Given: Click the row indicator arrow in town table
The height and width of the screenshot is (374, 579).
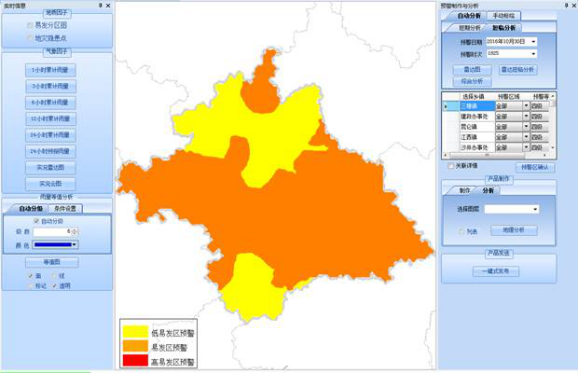Looking at the screenshot, I should 446,106.
